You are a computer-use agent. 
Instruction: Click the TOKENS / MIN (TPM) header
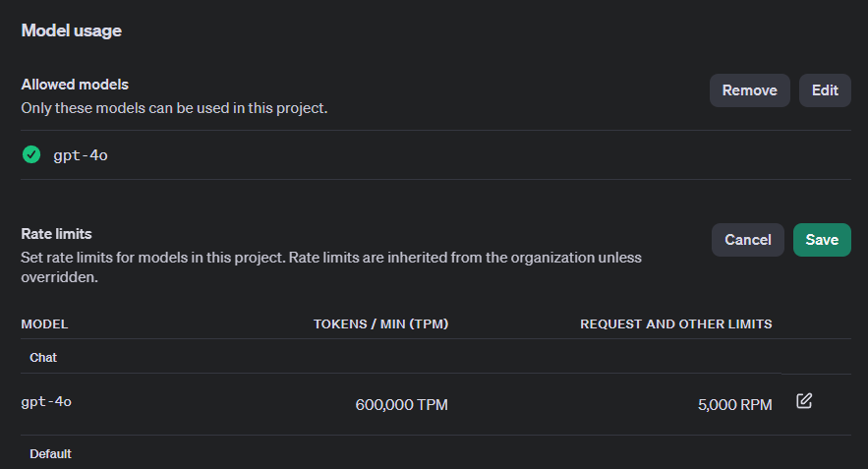coord(380,323)
